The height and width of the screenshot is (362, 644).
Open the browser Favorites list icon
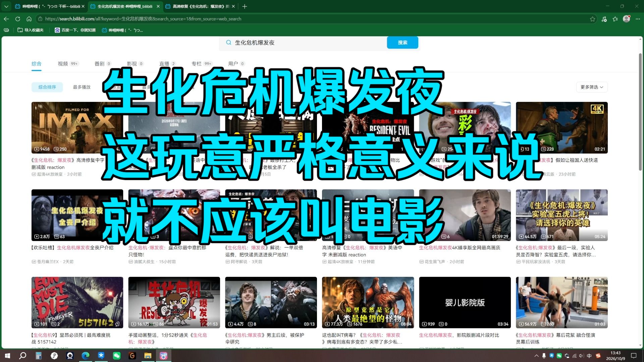click(x=615, y=19)
